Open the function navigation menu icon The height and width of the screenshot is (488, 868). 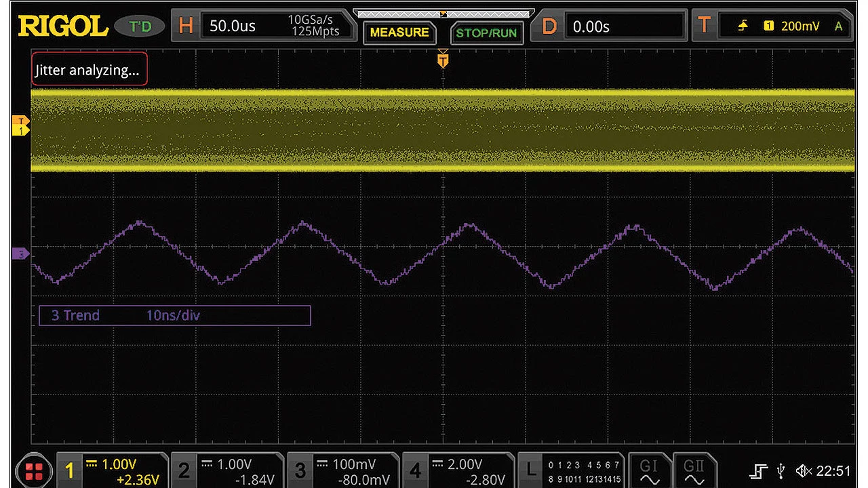click(x=33, y=470)
